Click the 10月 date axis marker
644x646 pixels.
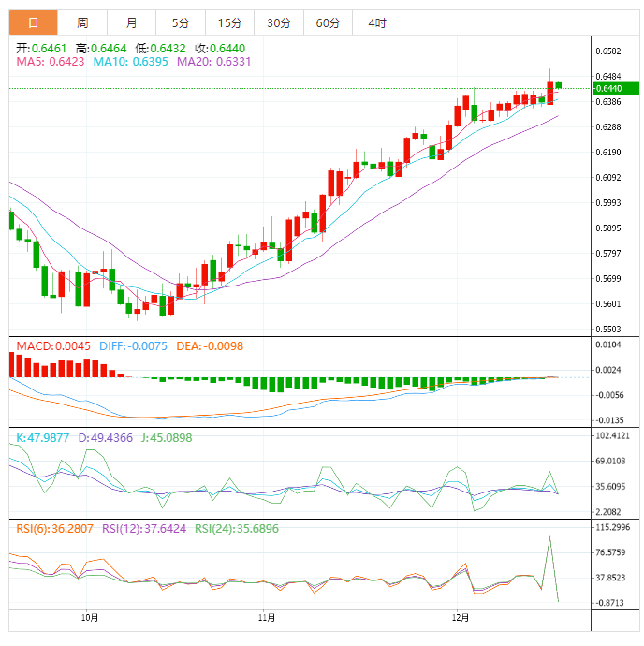pos(89,617)
